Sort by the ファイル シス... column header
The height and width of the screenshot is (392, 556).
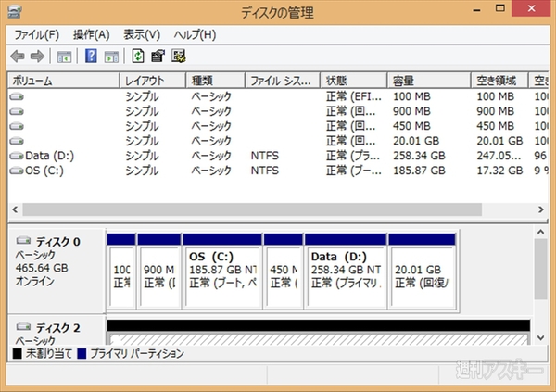283,81
